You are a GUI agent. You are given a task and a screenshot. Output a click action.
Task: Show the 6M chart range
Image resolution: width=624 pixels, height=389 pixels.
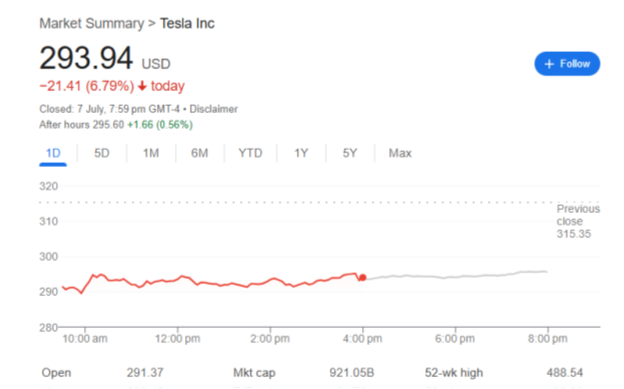[x=199, y=153]
